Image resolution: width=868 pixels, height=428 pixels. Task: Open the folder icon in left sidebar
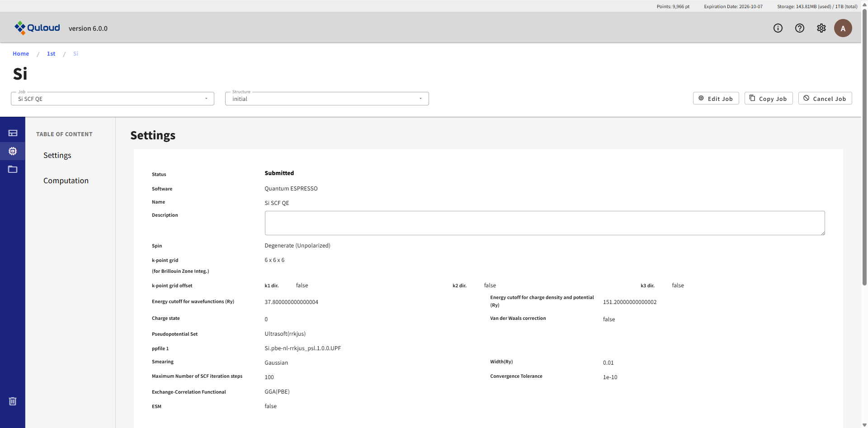pyautogui.click(x=13, y=169)
